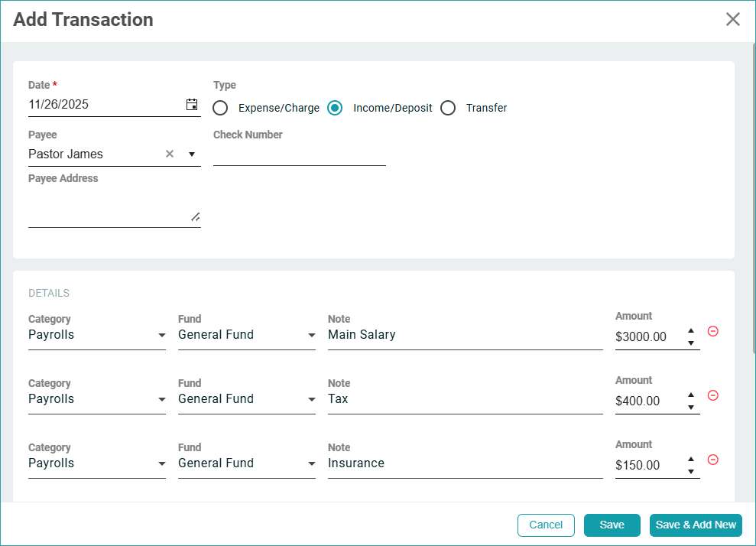Open the Payee dropdown list
Viewport: 756px width, 546px height.
click(x=192, y=154)
